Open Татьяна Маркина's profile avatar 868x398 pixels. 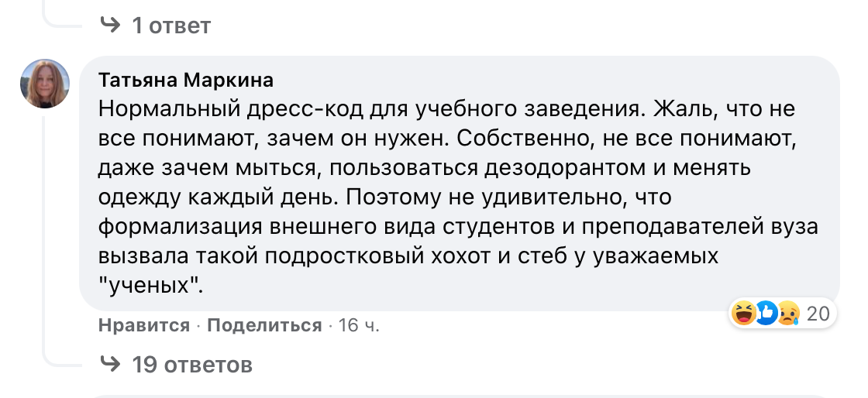tap(45, 84)
